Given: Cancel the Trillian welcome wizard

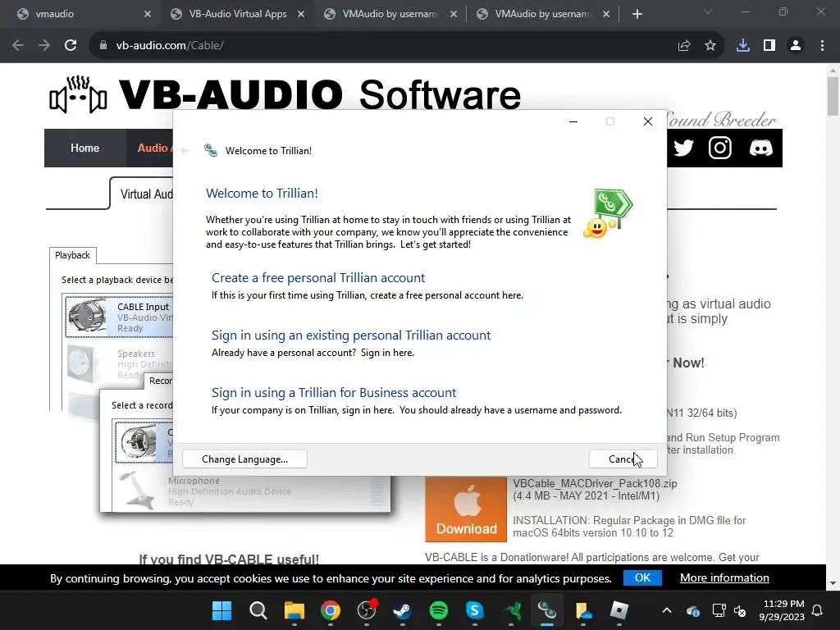Looking at the screenshot, I should (623, 459).
